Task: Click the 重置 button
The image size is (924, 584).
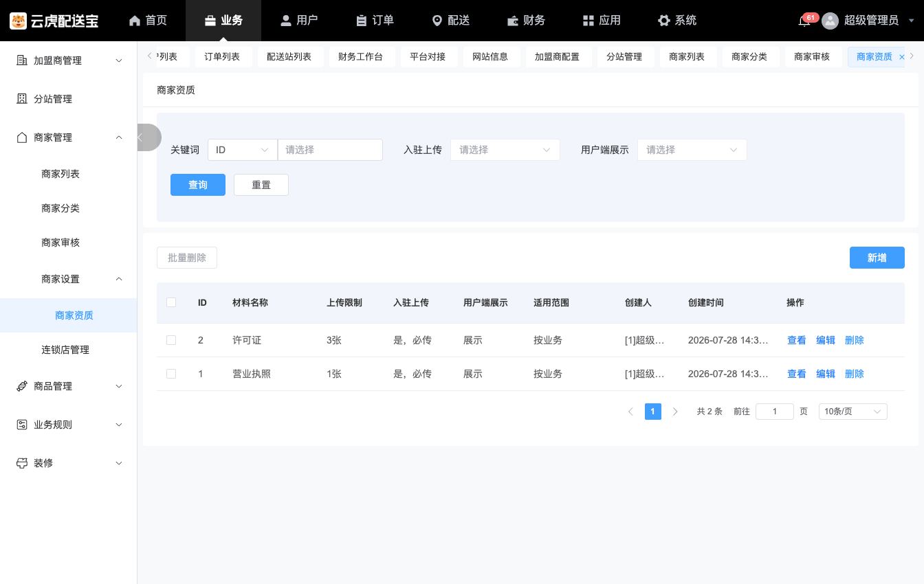Action: click(261, 185)
